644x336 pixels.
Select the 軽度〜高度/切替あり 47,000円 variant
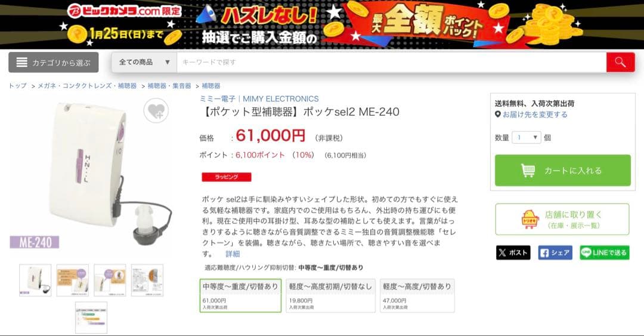[x=417, y=295]
